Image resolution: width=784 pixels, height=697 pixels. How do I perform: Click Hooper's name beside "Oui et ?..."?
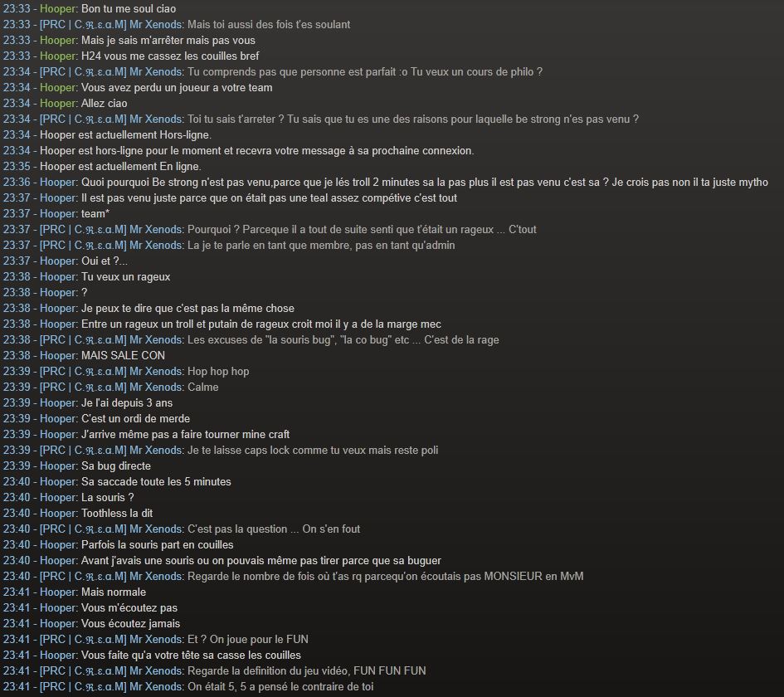coord(59,261)
